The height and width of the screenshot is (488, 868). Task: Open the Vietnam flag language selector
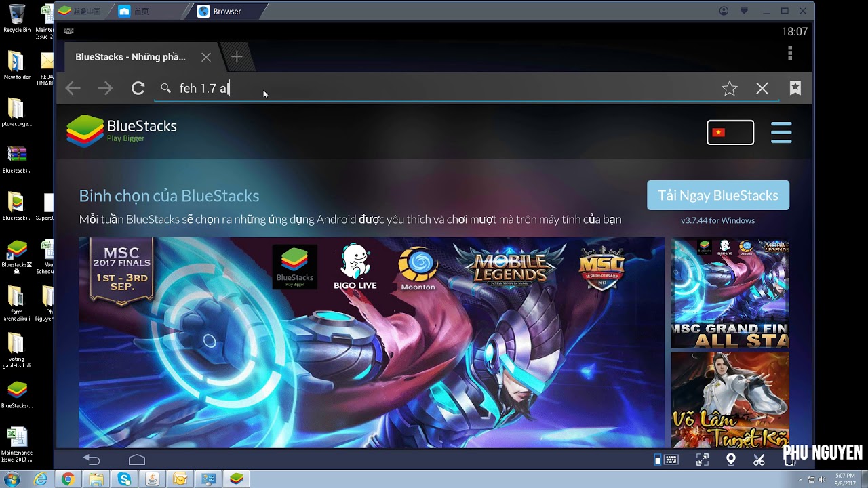tap(730, 132)
